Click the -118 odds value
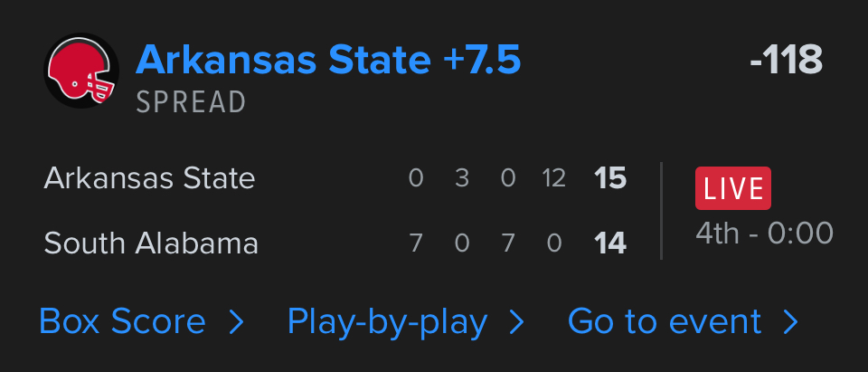This screenshot has height=372, width=868. 786,61
